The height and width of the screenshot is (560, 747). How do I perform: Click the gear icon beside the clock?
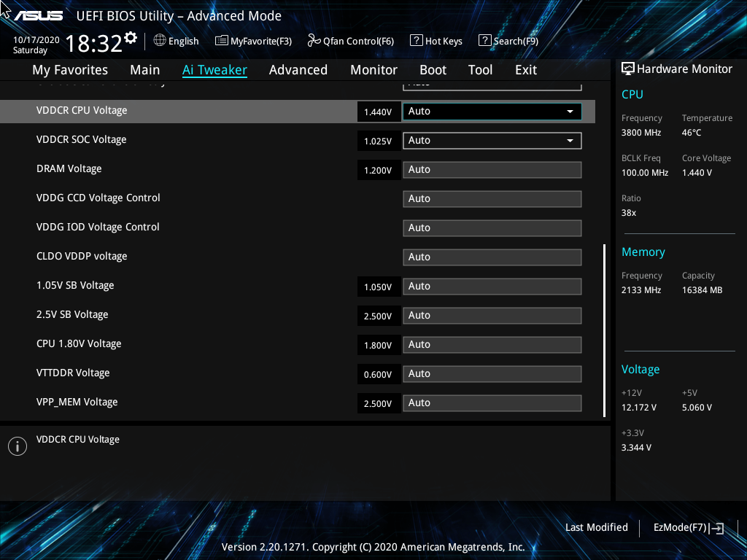point(131,38)
